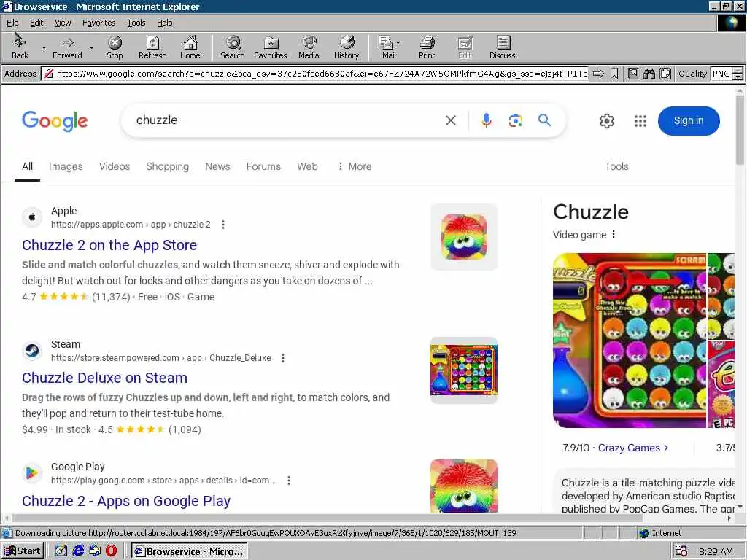Print the current page

427,47
